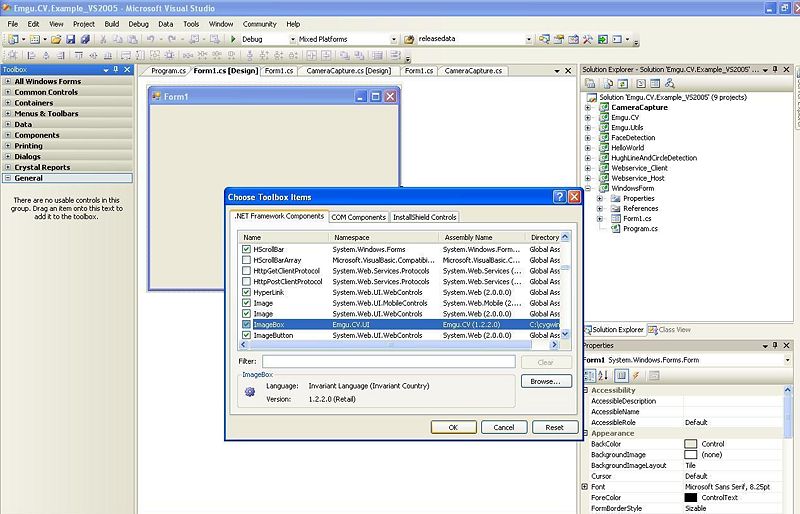Open the Build menu

click(x=112, y=24)
